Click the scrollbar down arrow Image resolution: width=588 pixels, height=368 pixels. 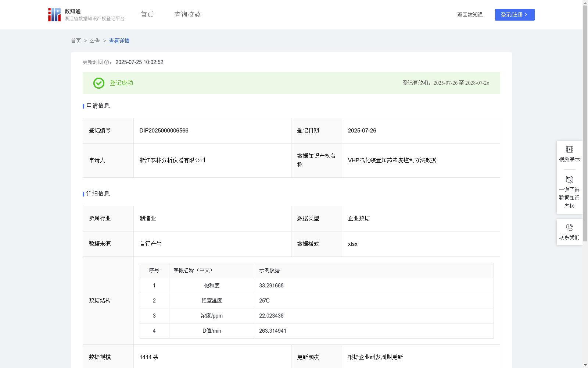coord(585,365)
